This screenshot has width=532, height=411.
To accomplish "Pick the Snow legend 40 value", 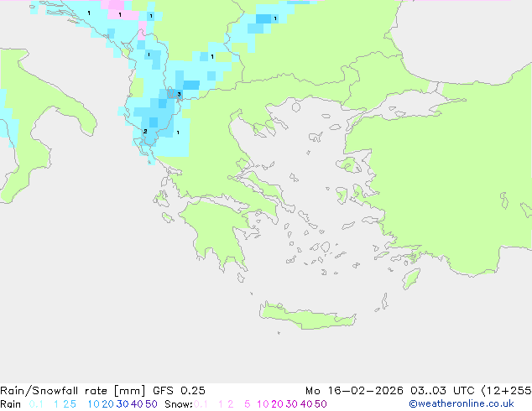I will (x=306, y=404).
